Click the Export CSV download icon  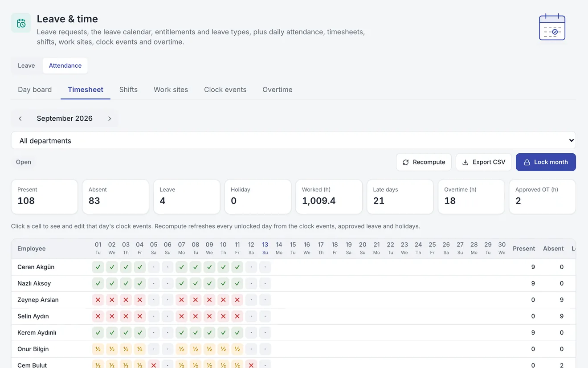point(465,162)
